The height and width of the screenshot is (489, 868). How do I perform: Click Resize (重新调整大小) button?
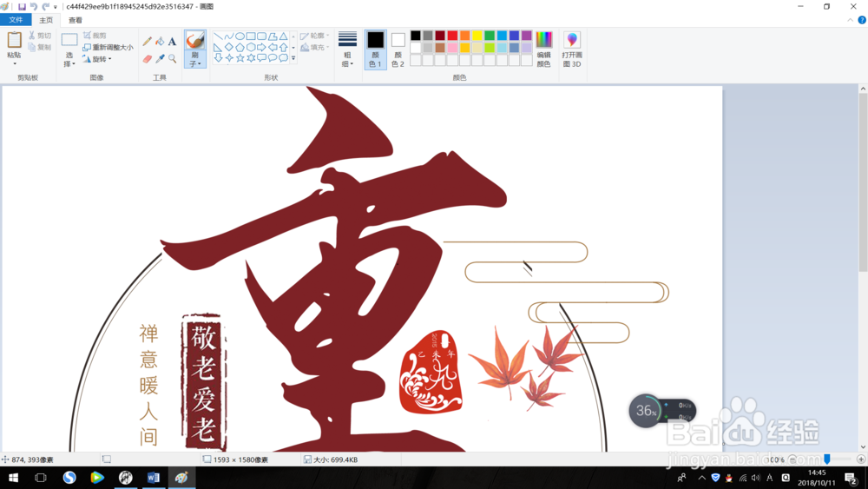108,47
